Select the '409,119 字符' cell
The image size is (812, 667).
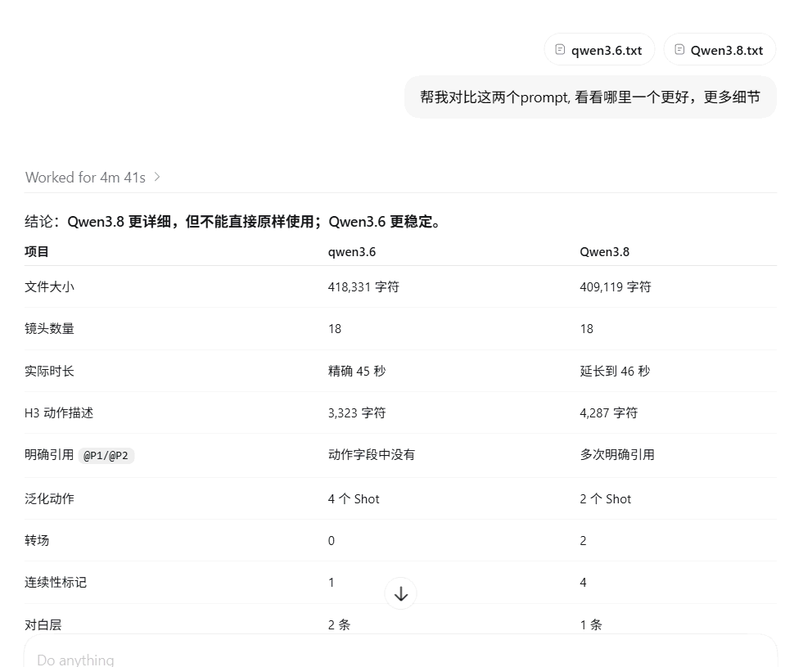point(616,287)
